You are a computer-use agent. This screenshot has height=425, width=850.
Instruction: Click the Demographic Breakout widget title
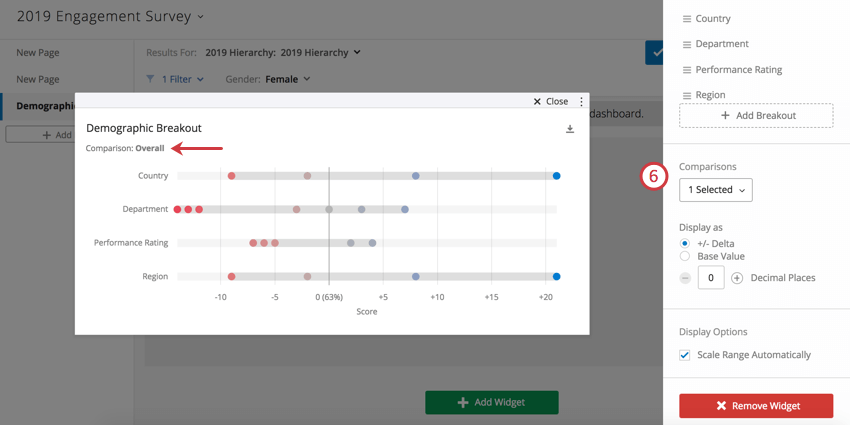(x=144, y=128)
